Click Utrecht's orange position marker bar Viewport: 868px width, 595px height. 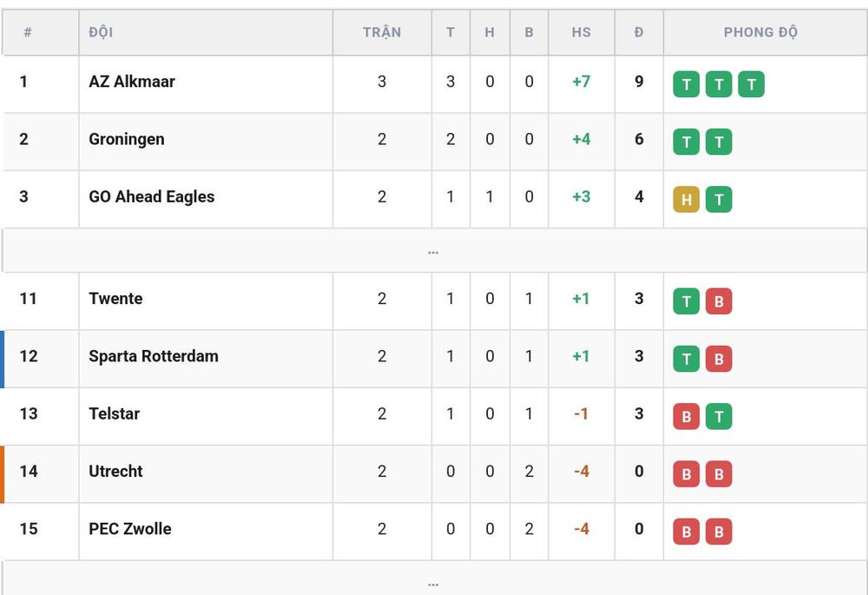pos(3,474)
